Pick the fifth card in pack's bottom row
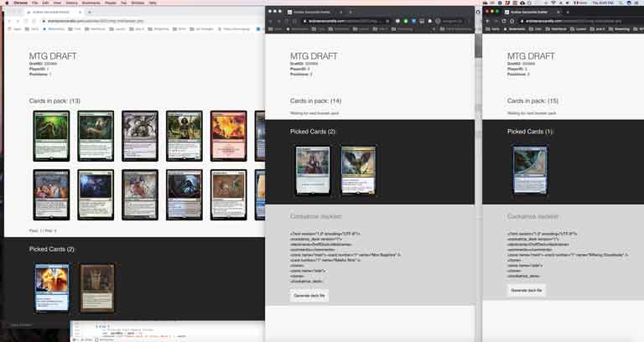 229,195
